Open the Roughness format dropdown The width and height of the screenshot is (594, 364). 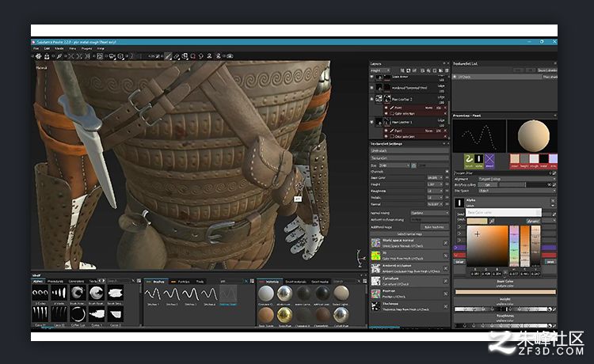pos(436,191)
